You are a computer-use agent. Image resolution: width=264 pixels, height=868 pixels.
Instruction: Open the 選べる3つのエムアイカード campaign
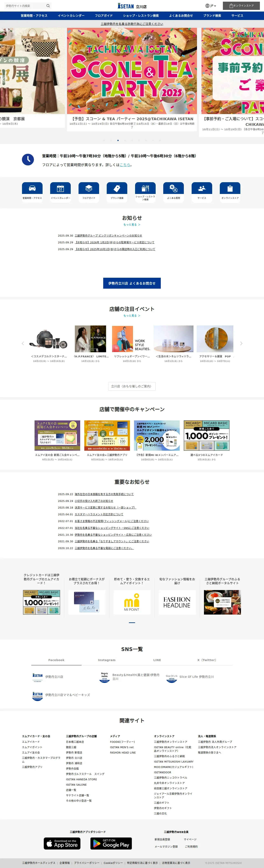[206, 435]
